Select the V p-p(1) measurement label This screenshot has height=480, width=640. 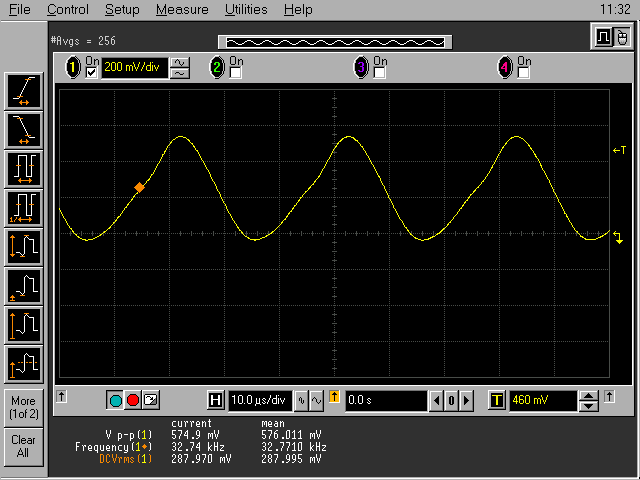point(128,435)
